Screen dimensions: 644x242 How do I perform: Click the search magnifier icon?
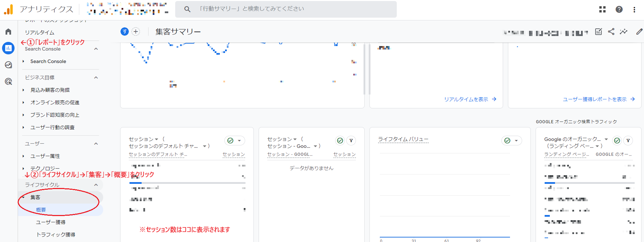coord(187,9)
